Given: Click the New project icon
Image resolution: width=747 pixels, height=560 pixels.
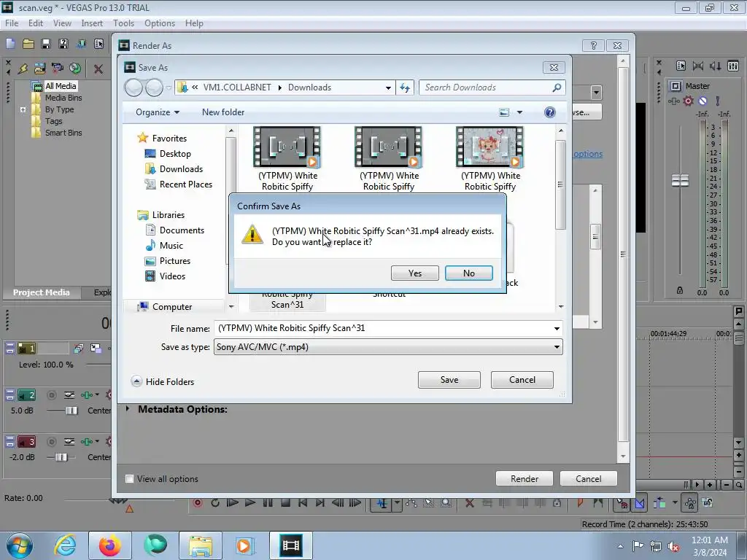Looking at the screenshot, I should (10, 44).
